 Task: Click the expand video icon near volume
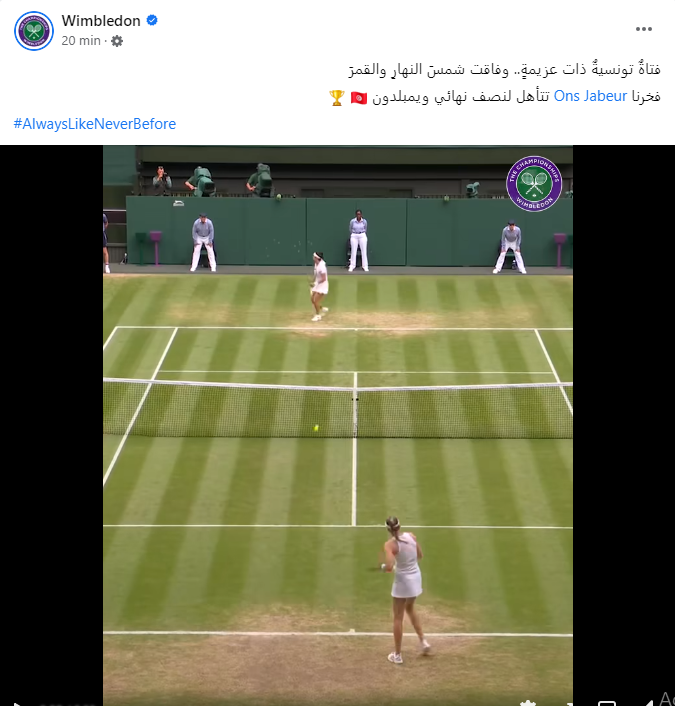click(x=607, y=703)
